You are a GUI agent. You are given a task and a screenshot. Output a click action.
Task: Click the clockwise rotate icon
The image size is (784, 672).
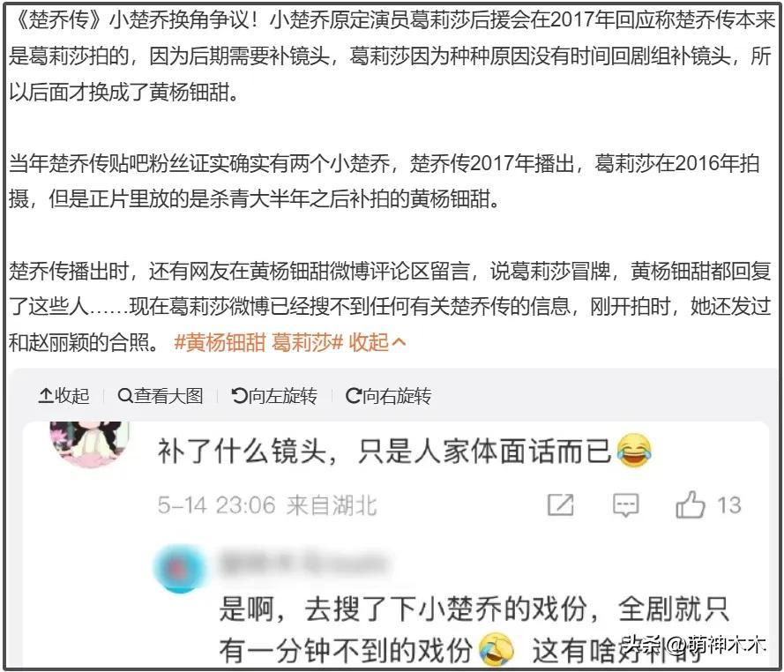353,395
